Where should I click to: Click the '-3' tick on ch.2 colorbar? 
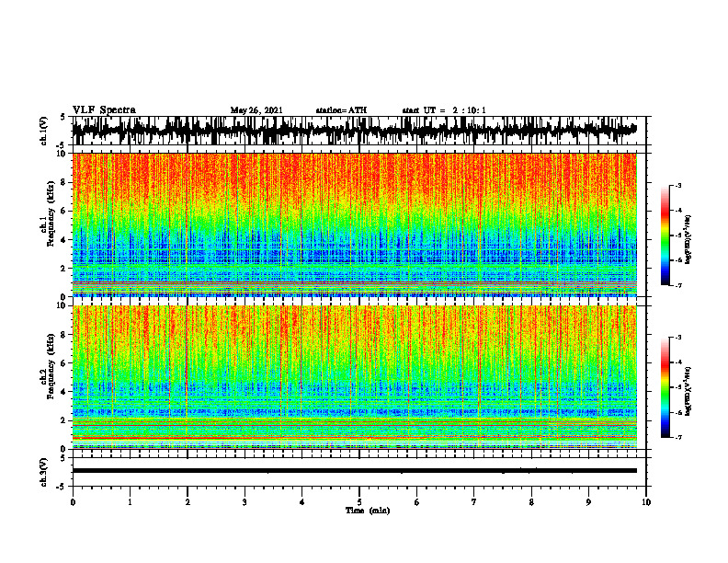click(678, 338)
